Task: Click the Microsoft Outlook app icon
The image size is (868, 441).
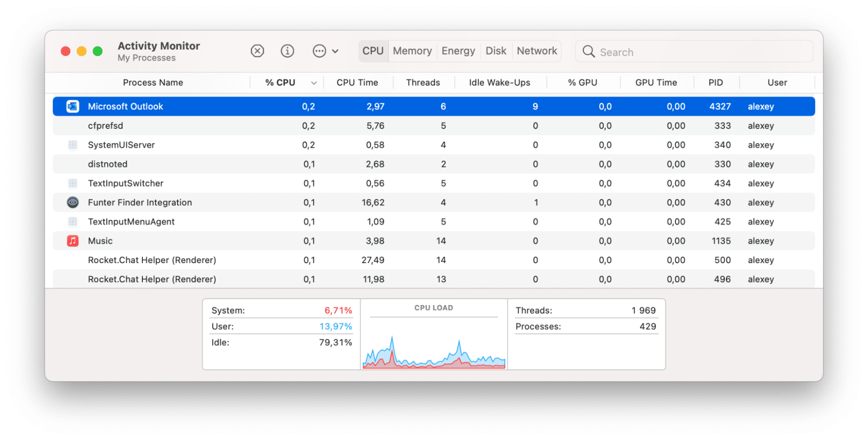Action: click(73, 106)
